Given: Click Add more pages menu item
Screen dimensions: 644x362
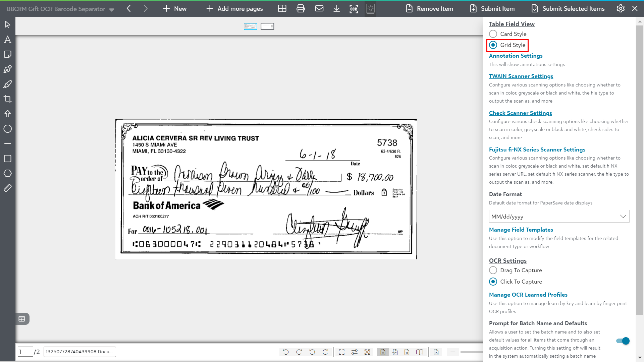Looking at the screenshot, I should pos(234,9).
